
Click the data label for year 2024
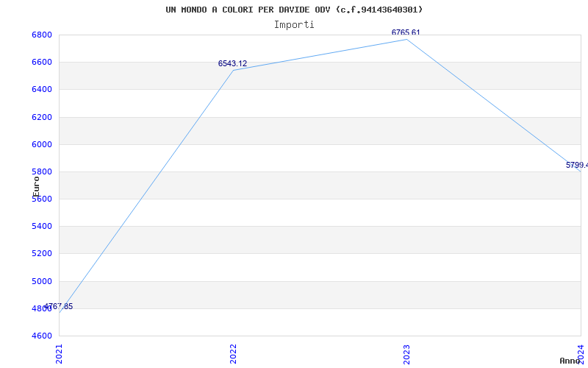(x=577, y=165)
